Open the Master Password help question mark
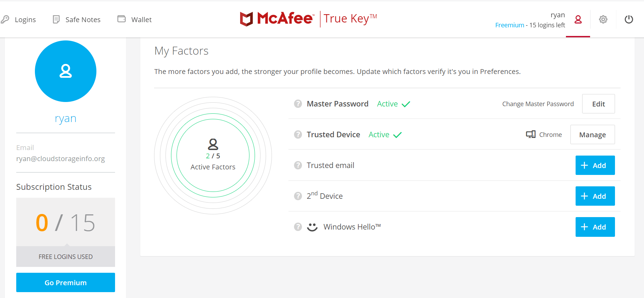 pyautogui.click(x=298, y=104)
